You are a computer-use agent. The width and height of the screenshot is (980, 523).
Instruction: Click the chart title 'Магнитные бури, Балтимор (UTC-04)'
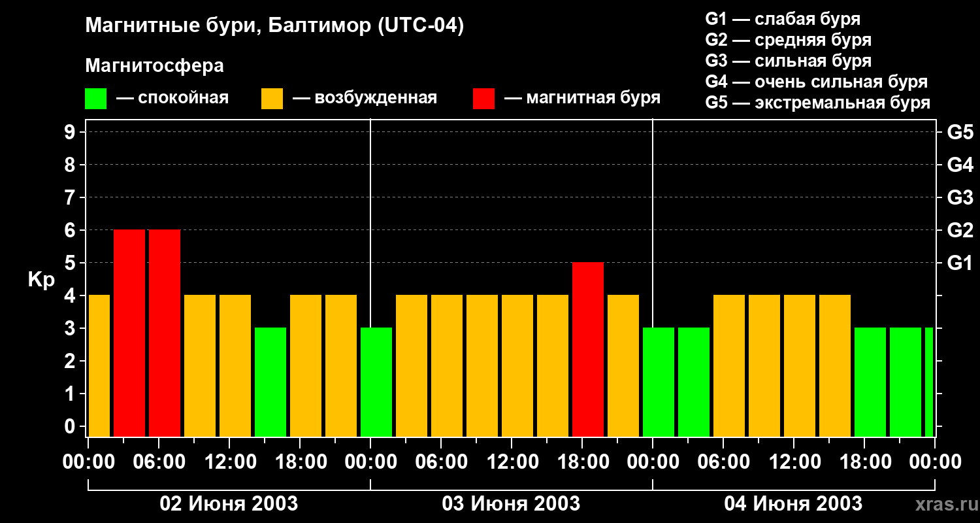(x=274, y=26)
